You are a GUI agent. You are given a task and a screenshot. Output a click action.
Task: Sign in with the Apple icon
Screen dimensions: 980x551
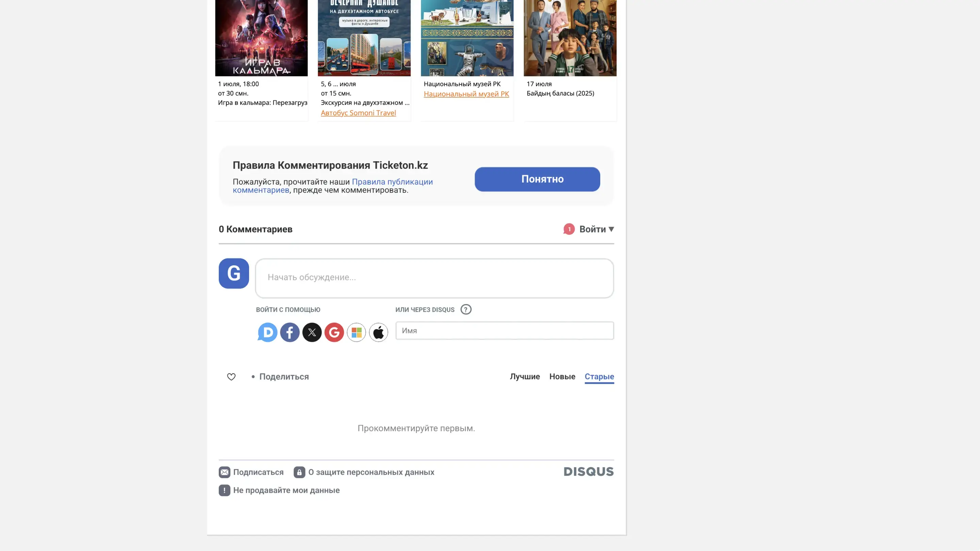[x=378, y=332]
